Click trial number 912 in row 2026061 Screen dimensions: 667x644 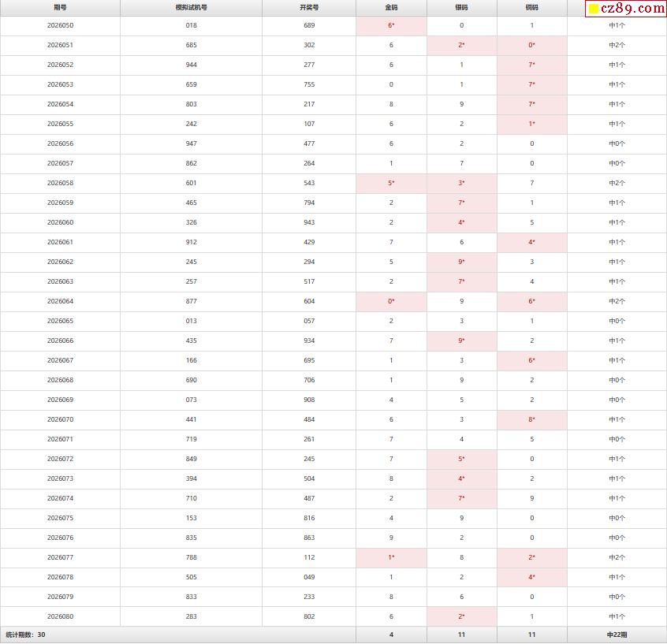[191, 242]
